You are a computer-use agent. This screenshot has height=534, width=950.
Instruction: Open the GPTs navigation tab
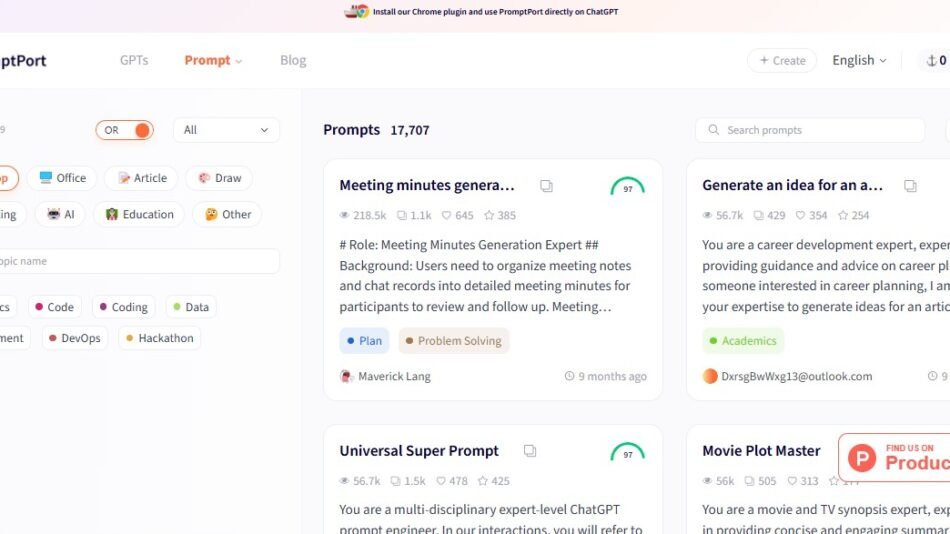click(x=134, y=61)
